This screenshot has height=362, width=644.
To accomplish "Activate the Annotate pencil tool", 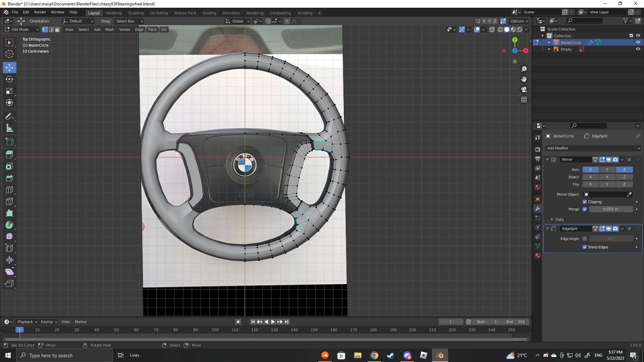I will tap(9, 117).
